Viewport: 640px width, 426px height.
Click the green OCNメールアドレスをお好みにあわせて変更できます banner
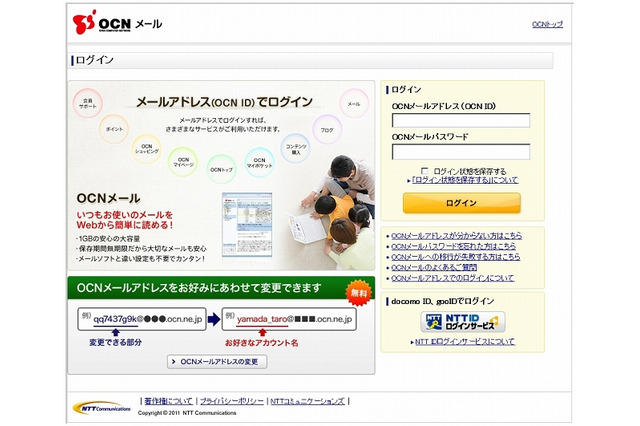pyautogui.click(x=221, y=288)
